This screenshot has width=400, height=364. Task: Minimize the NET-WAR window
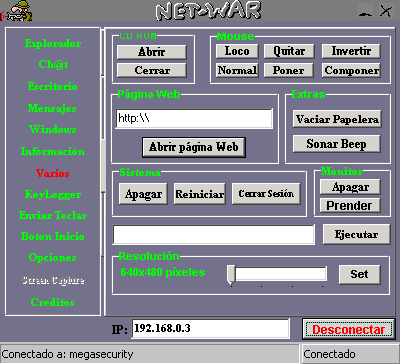click(x=366, y=11)
